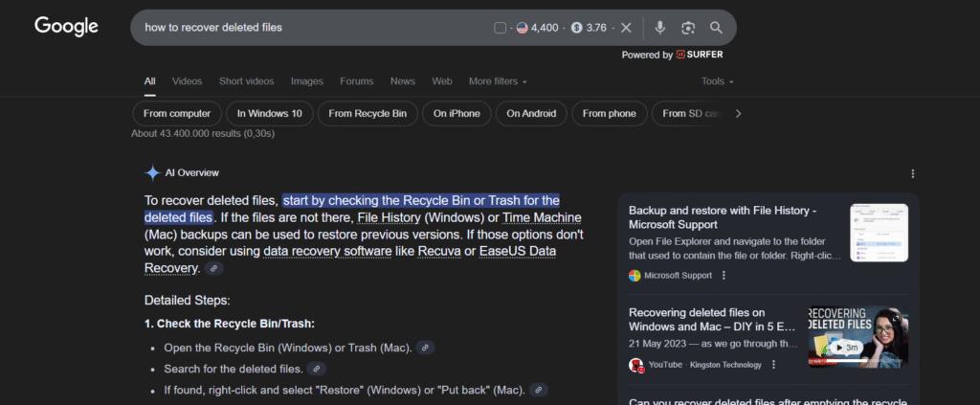The image size is (980, 405).
Task: Open the Tools dropdown
Action: [x=717, y=81]
